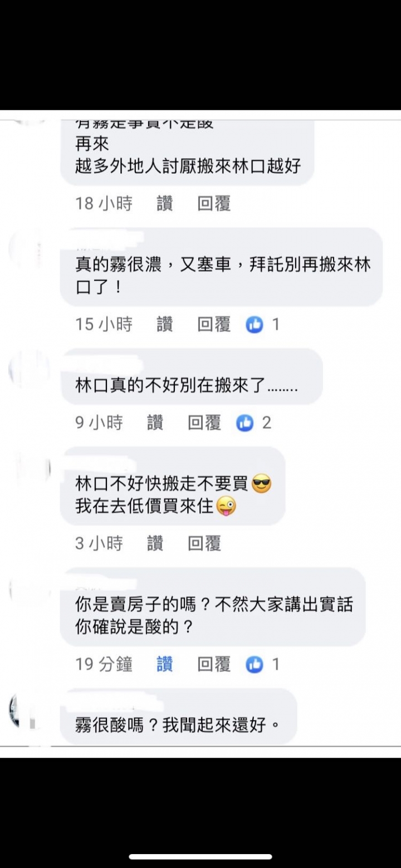
Task: Like the 林口真的不好 comment with 讚
Action: point(155,423)
